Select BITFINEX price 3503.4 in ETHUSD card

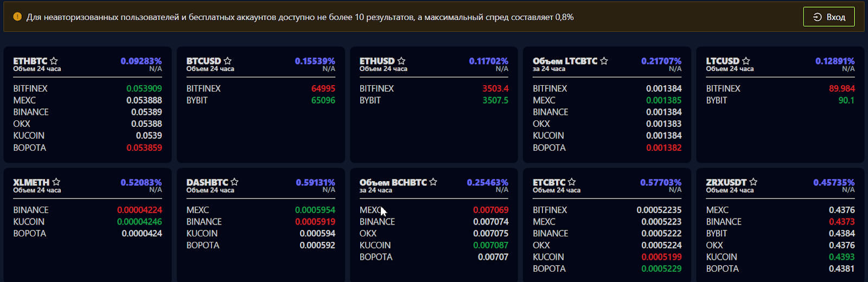495,88
